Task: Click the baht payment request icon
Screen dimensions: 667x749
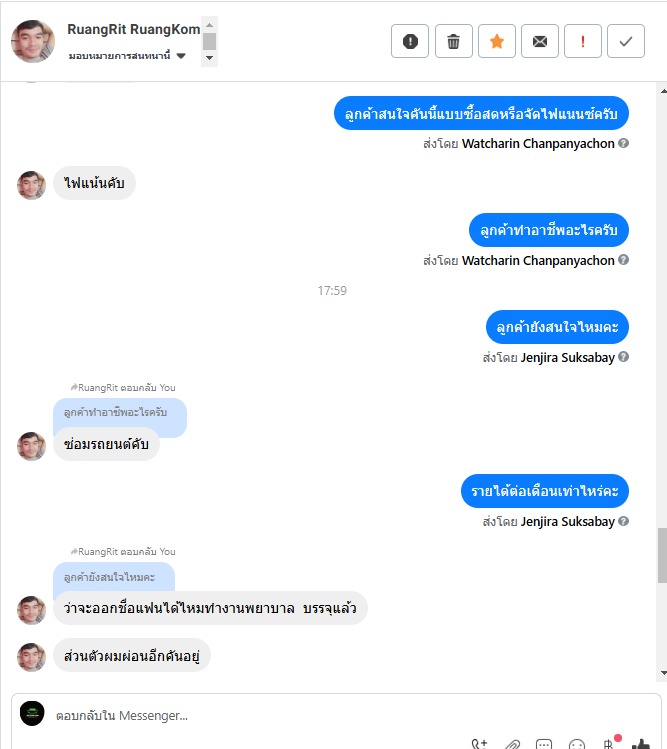Action: (x=608, y=744)
